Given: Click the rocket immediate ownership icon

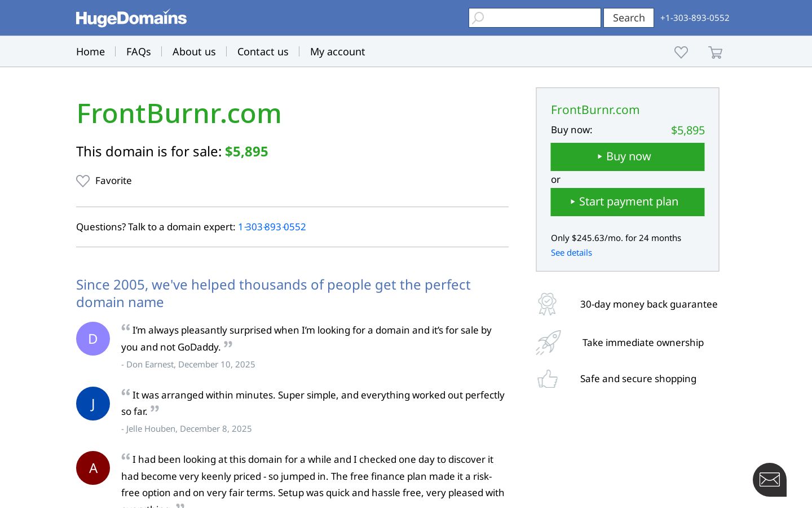Looking at the screenshot, I should (x=548, y=343).
